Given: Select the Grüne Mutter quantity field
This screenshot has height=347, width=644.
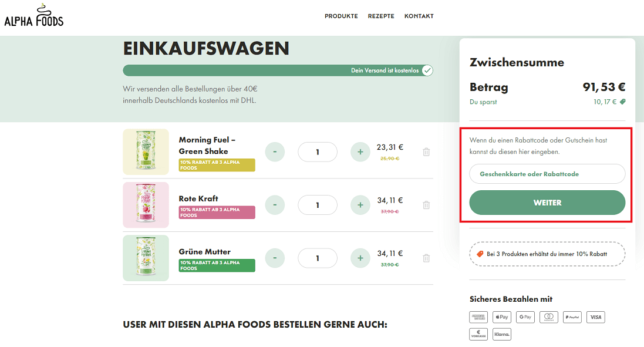Looking at the screenshot, I should pyautogui.click(x=318, y=258).
